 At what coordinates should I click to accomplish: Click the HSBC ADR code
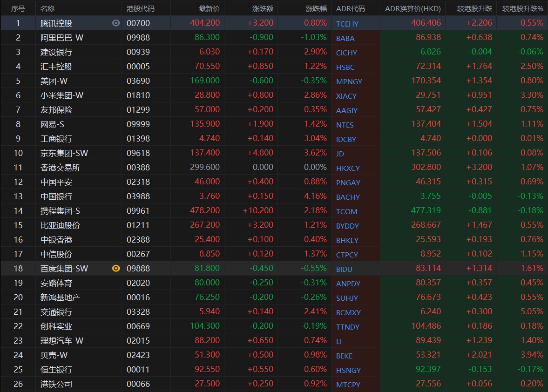pyautogui.click(x=345, y=67)
